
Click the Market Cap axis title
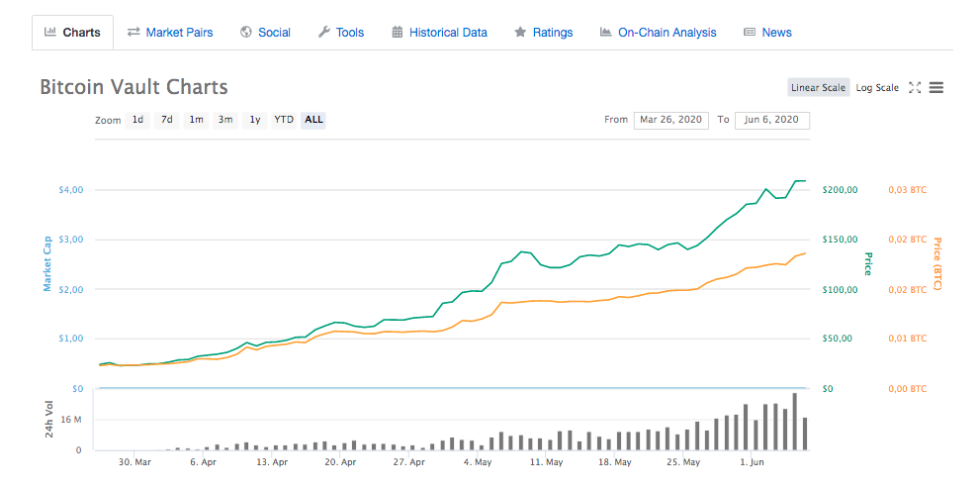[x=46, y=263]
